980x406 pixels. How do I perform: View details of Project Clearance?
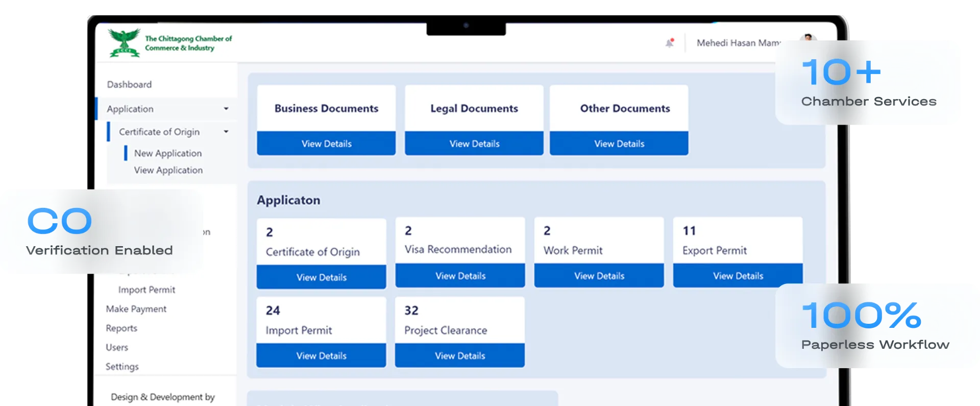pos(460,355)
